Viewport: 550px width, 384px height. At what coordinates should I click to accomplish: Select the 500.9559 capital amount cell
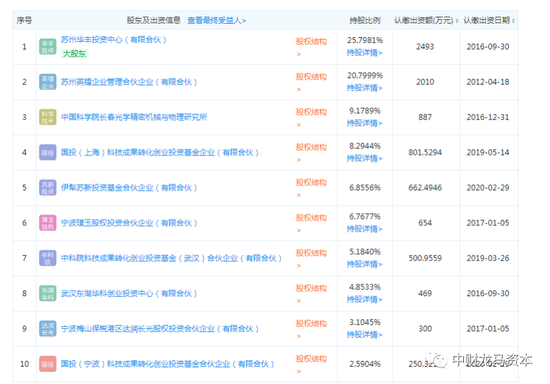(425, 258)
